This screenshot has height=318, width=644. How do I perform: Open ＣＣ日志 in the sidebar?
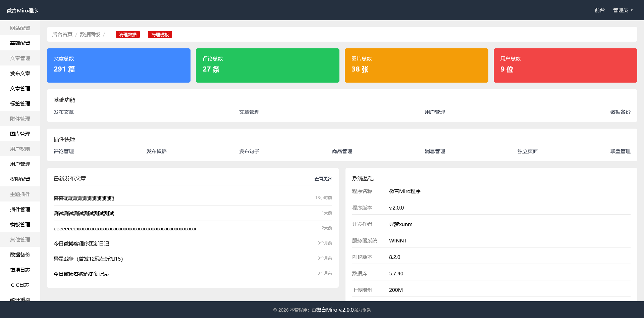click(x=20, y=285)
